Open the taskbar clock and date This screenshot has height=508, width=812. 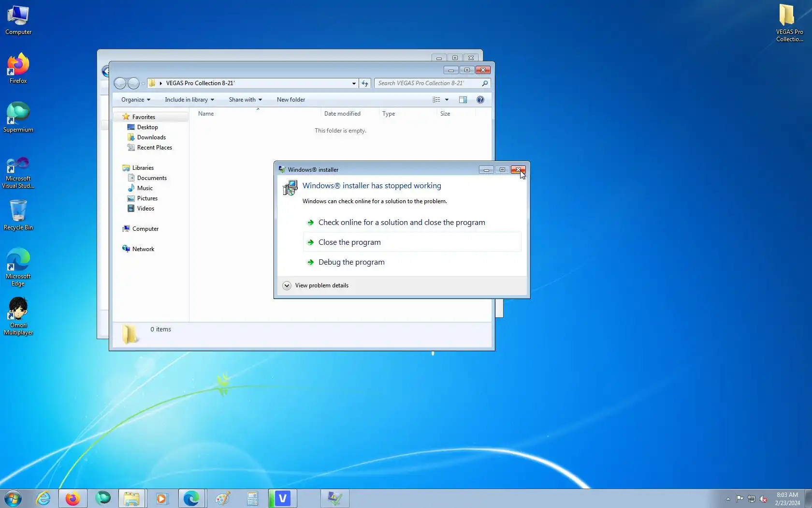(787, 499)
